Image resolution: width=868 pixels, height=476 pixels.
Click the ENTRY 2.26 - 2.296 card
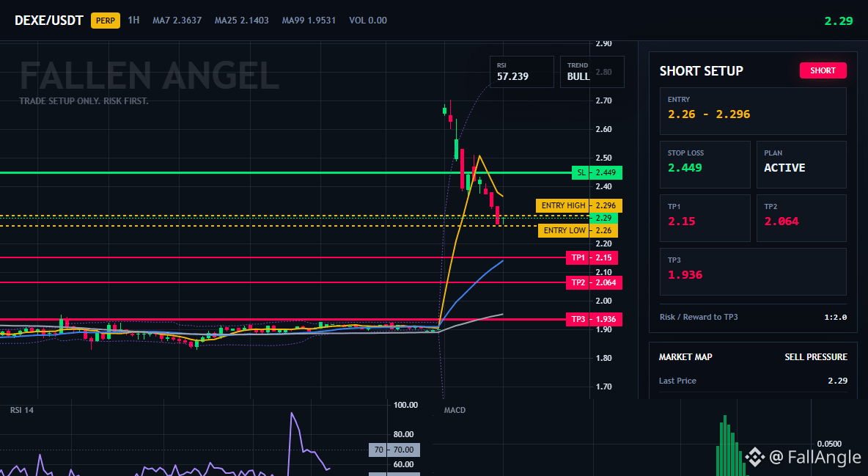pyautogui.click(x=753, y=111)
